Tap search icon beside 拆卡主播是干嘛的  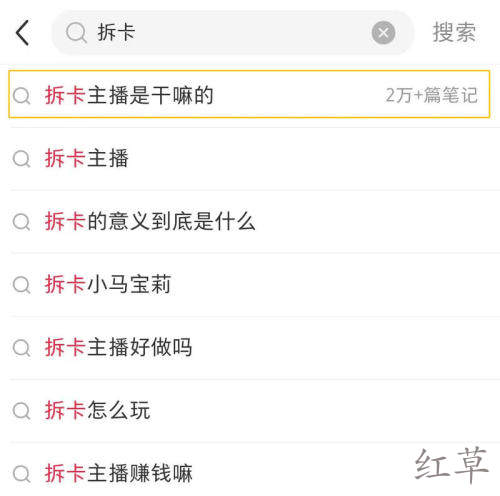pyautogui.click(x=22, y=96)
